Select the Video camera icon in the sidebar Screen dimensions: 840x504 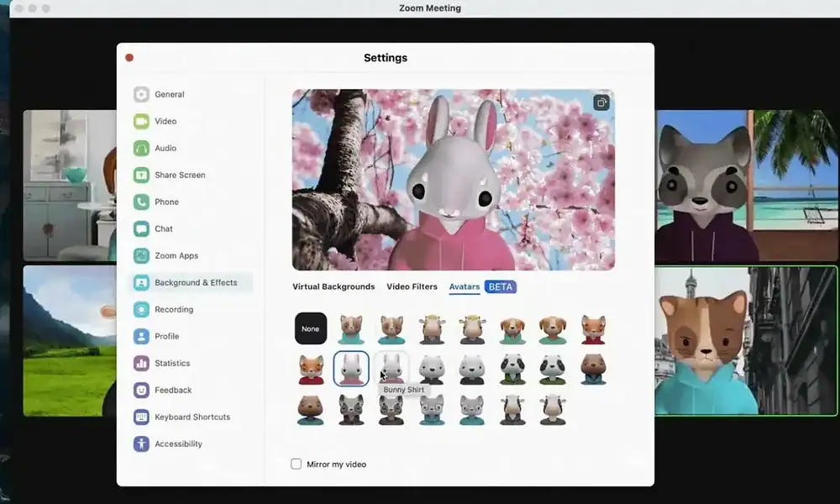point(141,121)
